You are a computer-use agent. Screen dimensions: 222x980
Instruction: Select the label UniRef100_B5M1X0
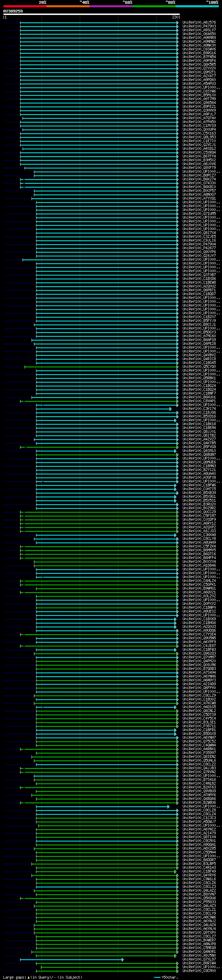(x=199, y=95)
